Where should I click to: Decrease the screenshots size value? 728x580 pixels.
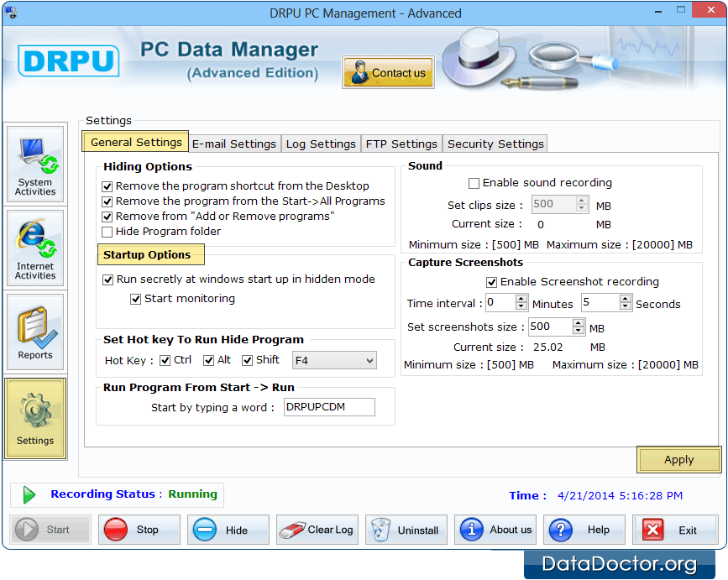point(578,331)
